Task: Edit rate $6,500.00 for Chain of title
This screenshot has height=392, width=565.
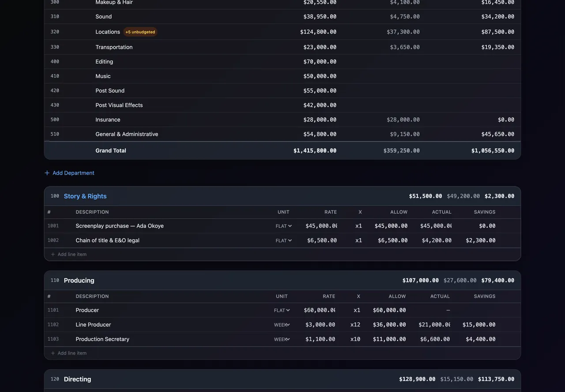Action: [x=321, y=240]
